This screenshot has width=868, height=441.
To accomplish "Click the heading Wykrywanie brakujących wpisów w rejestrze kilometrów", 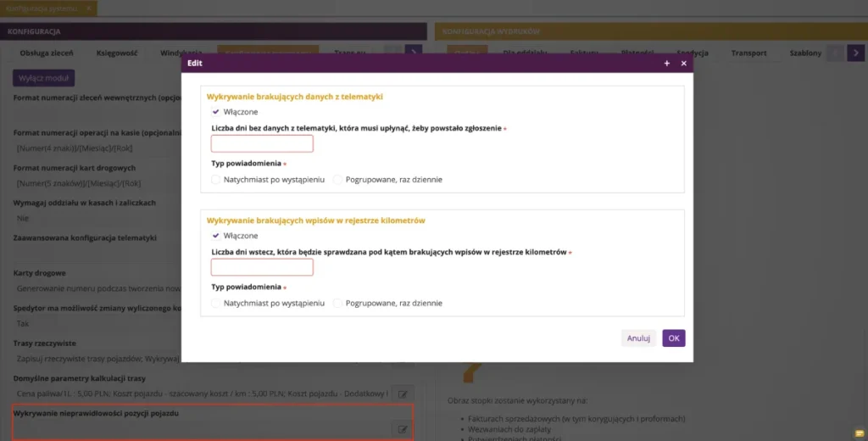I will [315, 220].
